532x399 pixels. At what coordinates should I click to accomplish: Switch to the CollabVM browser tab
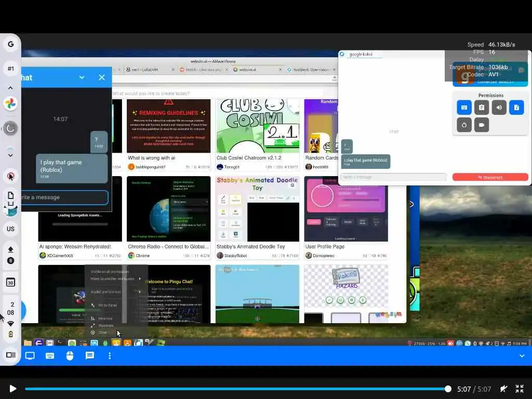(x=150, y=70)
